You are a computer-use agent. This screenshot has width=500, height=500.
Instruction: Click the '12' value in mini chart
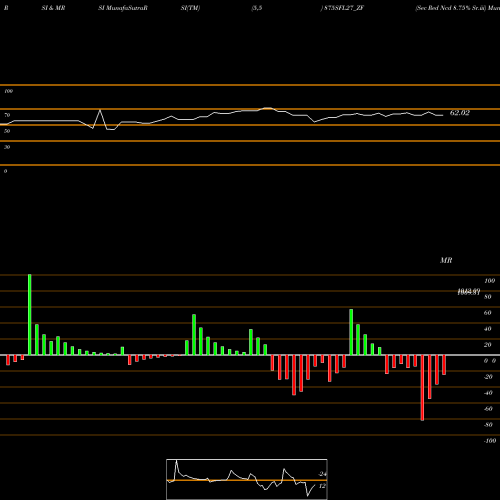tap(322, 486)
